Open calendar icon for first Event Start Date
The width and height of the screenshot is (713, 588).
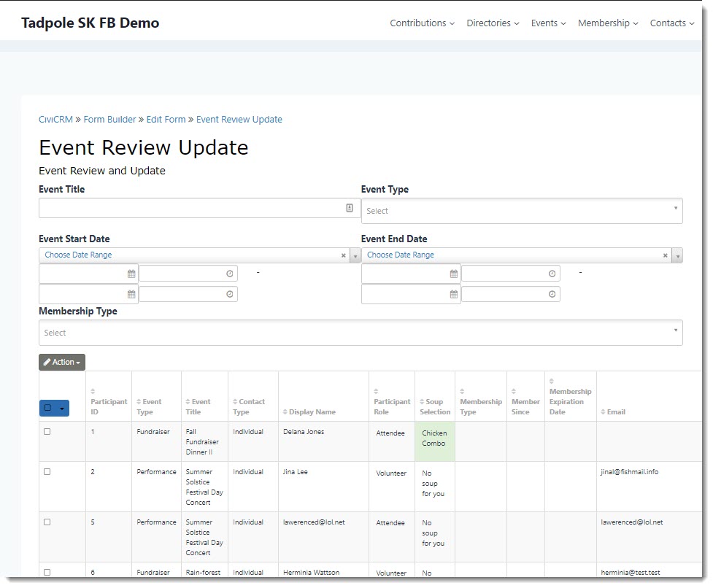point(131,274)
